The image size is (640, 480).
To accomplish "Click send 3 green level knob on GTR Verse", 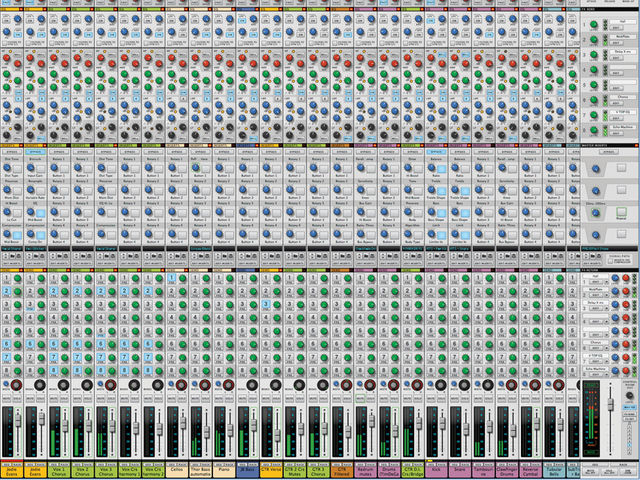I will pyautogui.click(x=277, y=304).
